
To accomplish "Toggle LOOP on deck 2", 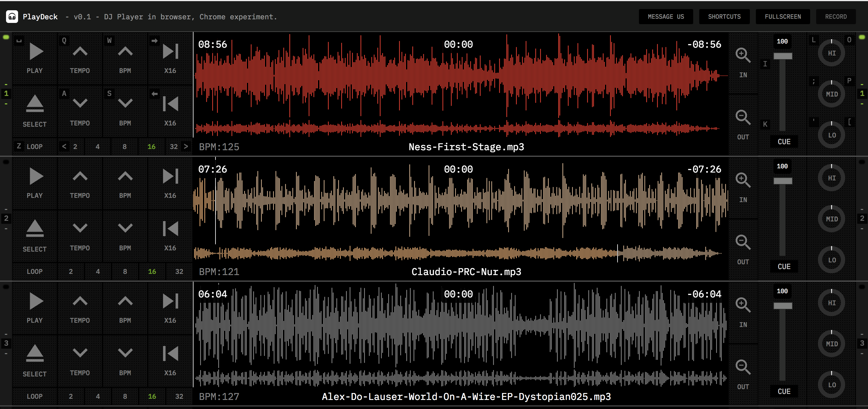I will (x=35, y=271).
